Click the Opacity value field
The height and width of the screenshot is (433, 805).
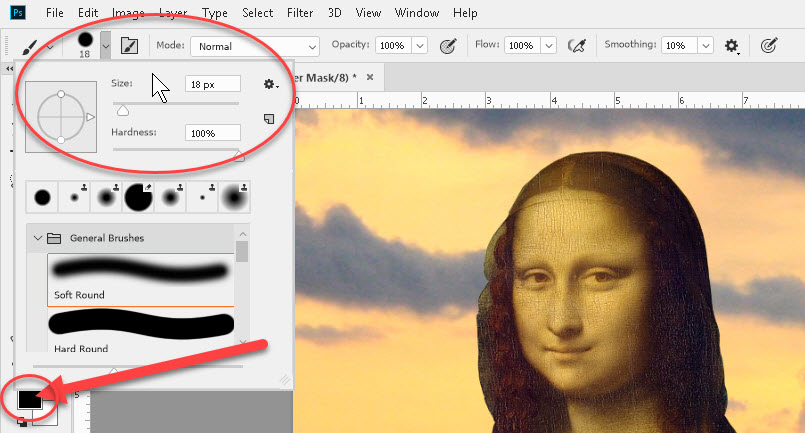(393, 46)
